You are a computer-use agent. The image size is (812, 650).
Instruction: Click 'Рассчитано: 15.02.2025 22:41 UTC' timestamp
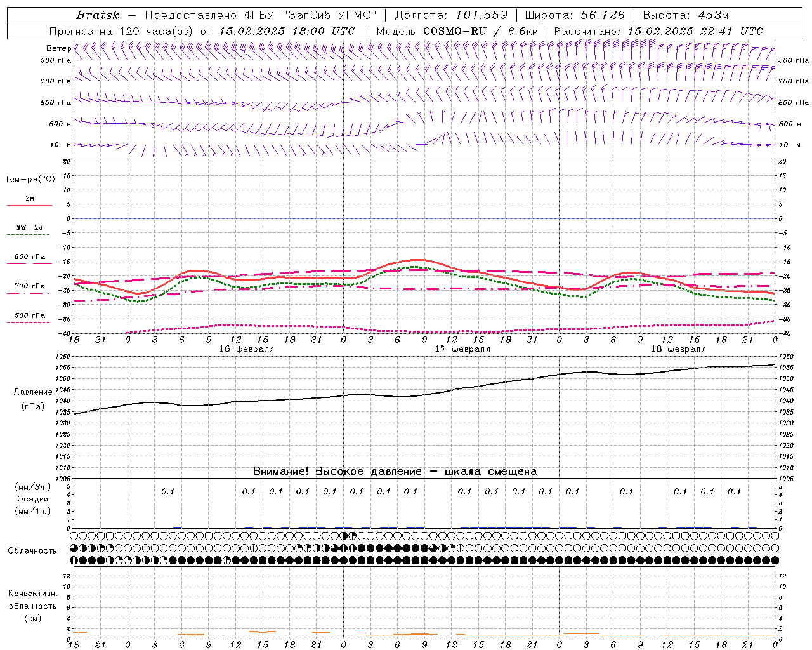click(659, 31)
